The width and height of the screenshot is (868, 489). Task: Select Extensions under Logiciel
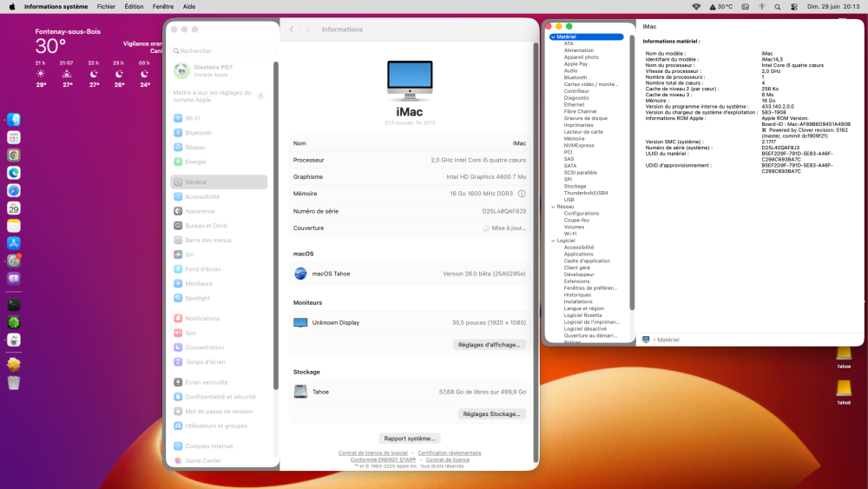(576, 281)
